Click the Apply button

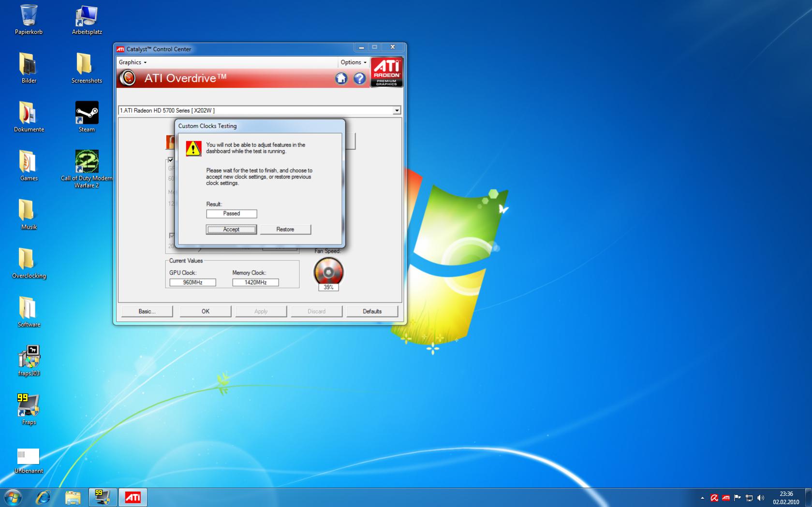261,311
